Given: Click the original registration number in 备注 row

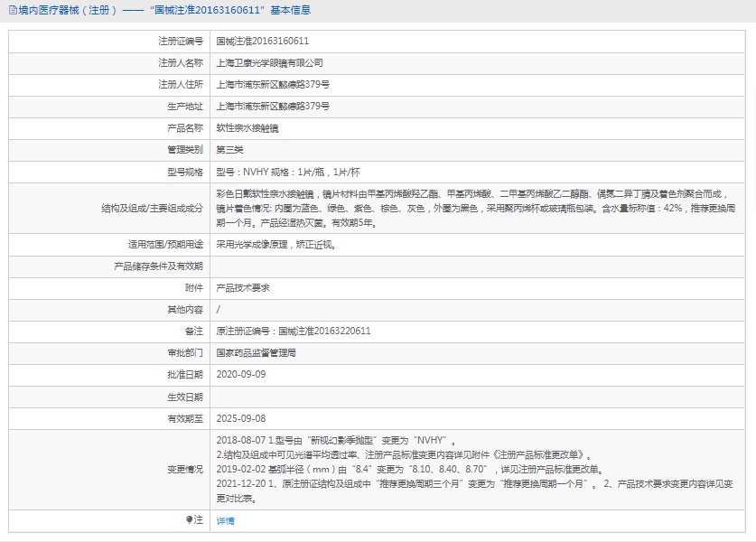Looking at the screenshot, I should 294,331.
